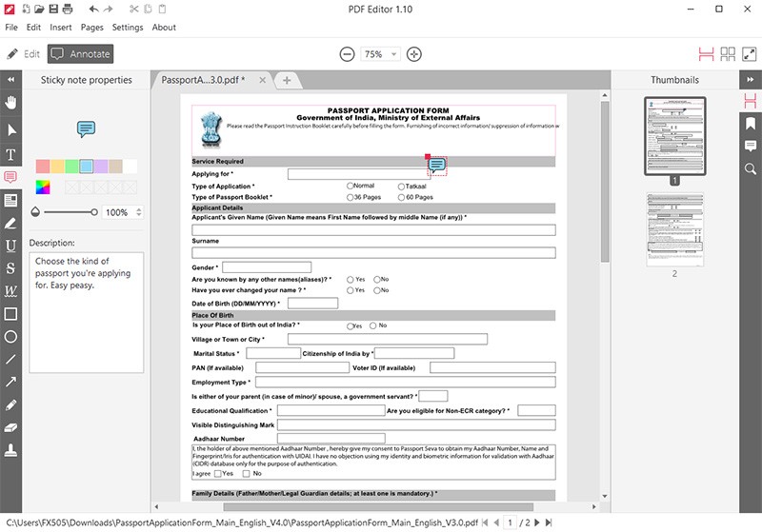Select the Rectangle shape tool
Viewport: 762px width, 532px height.
[x=10, y=314]
